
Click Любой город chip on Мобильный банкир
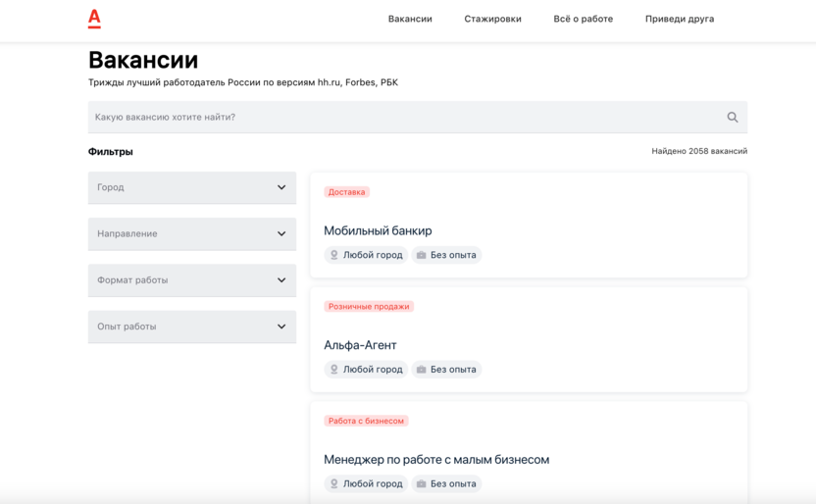366,255
